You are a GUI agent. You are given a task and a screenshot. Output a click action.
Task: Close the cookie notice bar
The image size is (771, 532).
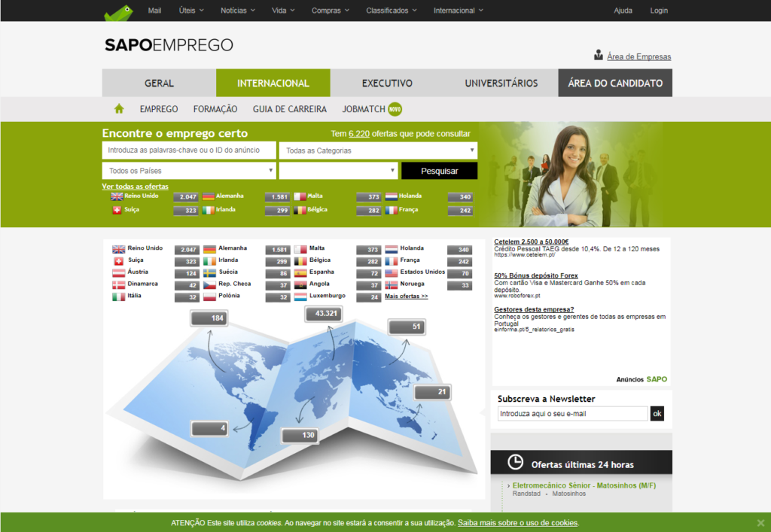pos(760,523)
